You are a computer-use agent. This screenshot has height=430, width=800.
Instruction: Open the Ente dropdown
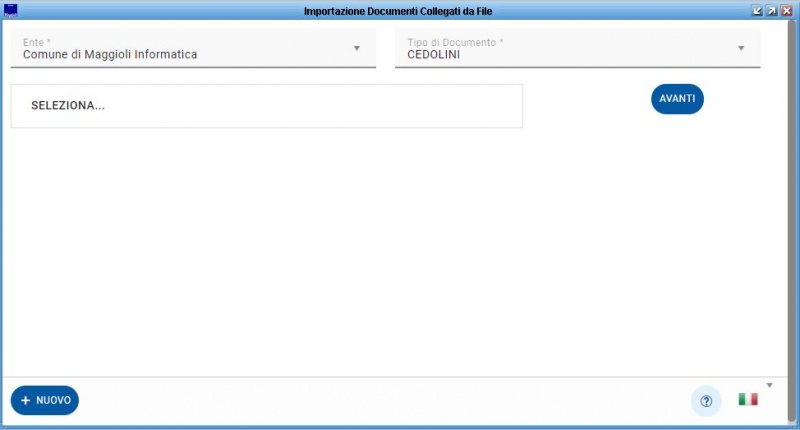[193, 48]
